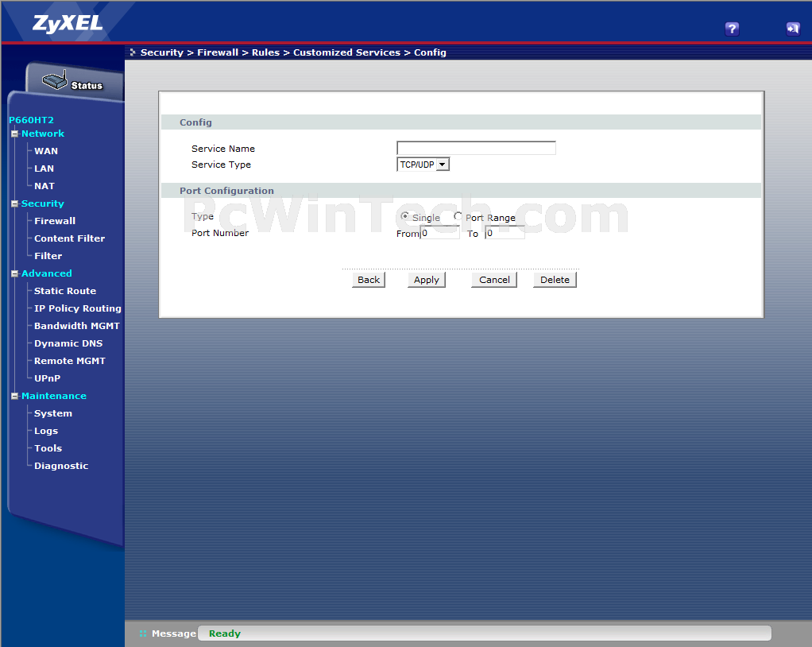Collapse the Advanced tree section
Viewport: 812px width, 647px height.
point(14,273)
